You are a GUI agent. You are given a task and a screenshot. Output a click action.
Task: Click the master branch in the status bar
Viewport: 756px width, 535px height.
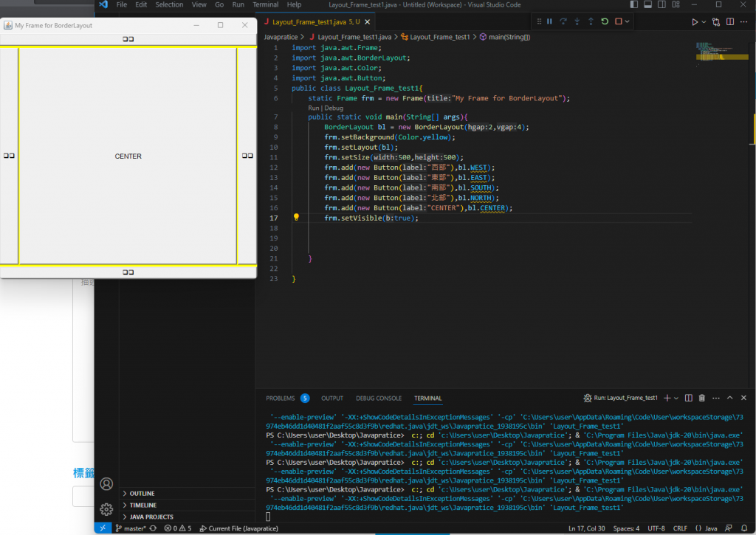(x=131, y=528)
